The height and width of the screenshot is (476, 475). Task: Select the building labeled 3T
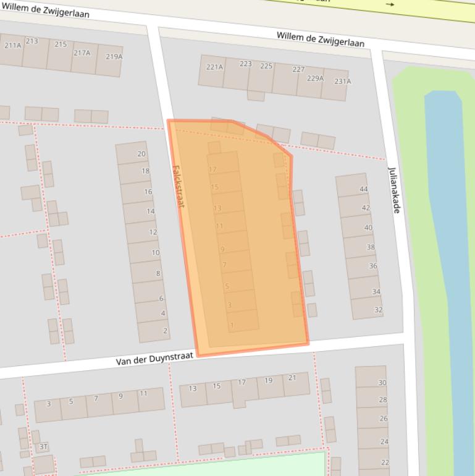(43, 446)
